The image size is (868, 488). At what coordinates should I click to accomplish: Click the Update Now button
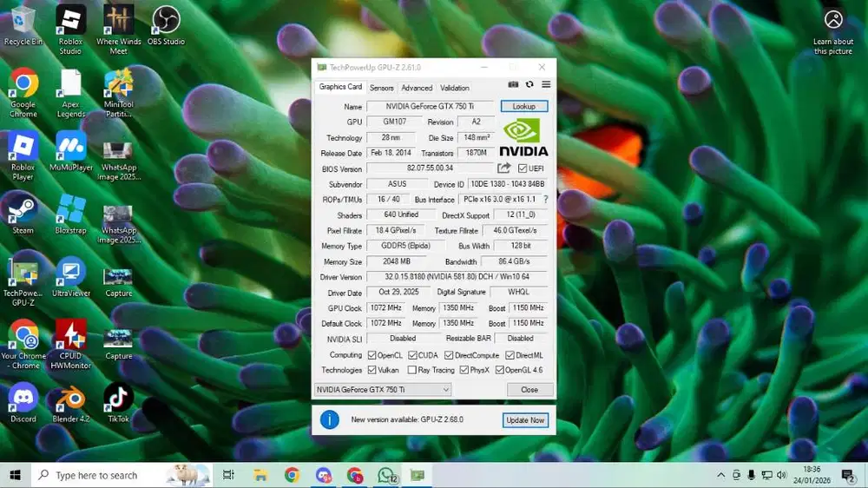(x=525, y=420)
